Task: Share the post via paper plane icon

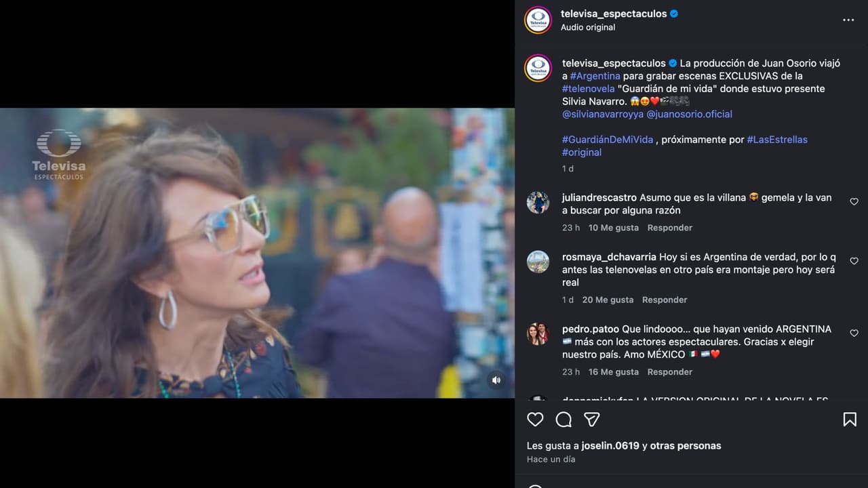Action: [x=592, y=420]
